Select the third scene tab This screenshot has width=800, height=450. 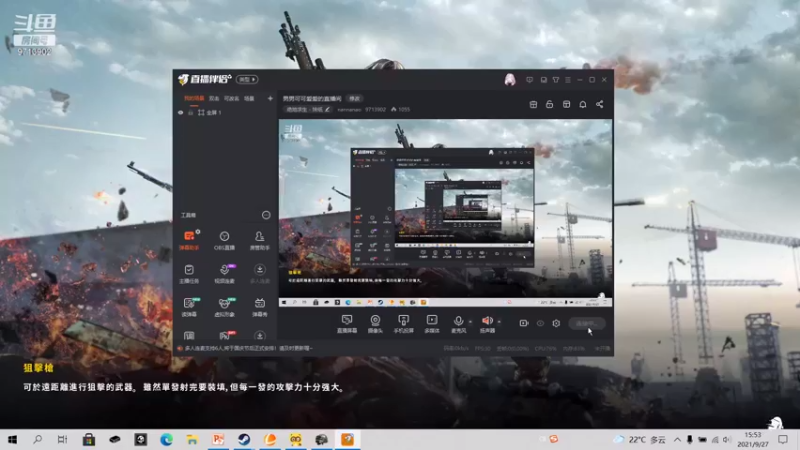[x=231, y=98]
